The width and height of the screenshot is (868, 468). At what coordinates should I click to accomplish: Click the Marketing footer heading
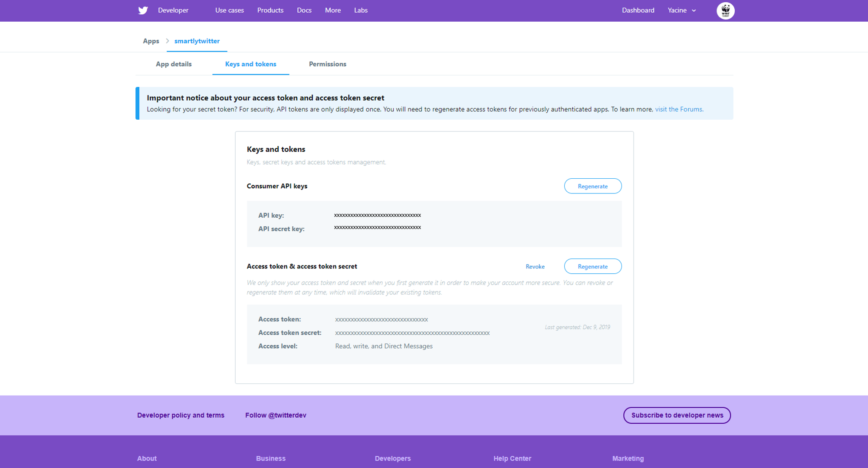[628, 458]
